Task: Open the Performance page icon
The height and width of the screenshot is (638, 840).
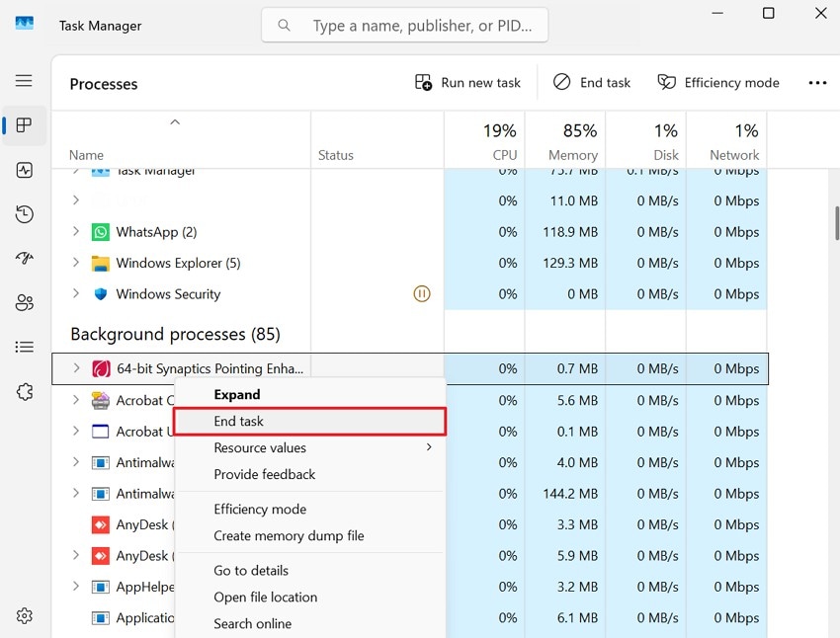Action: pos(24,170)
